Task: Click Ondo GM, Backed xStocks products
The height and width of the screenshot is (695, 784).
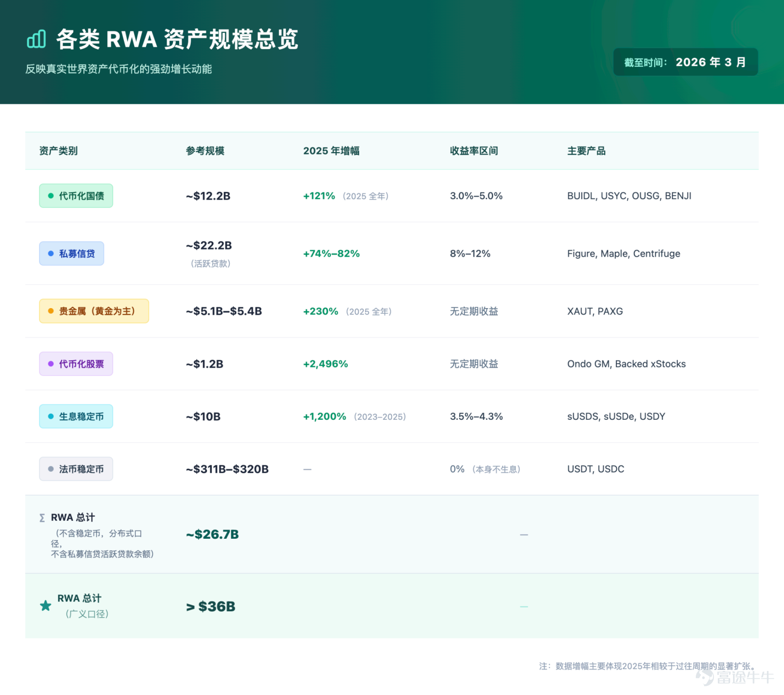Action: pyautogui.click(x=626, y=364)
